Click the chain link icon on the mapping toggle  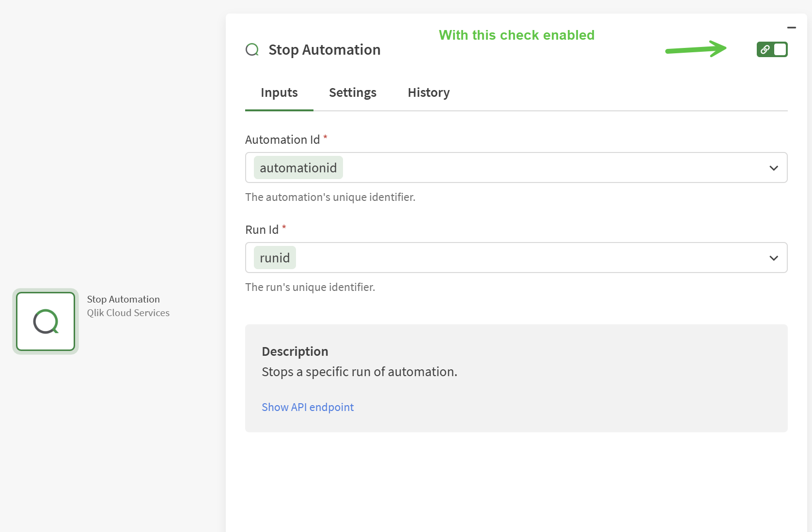[x=765, y=49]
